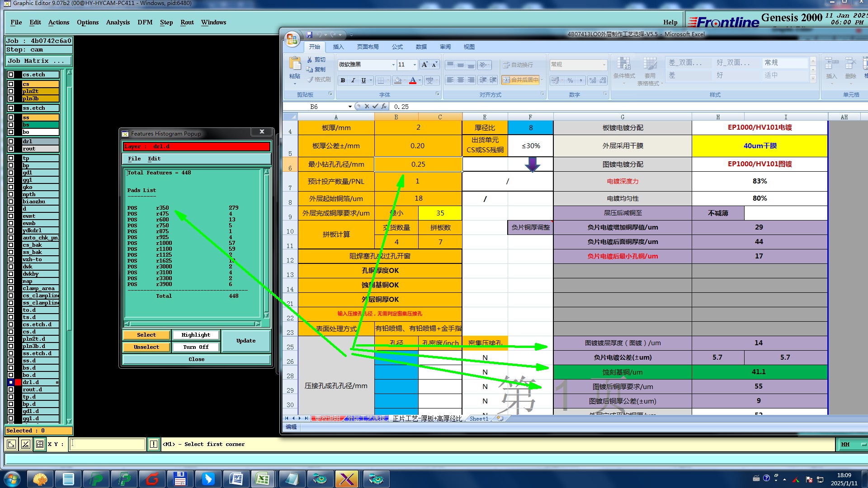Image resolution: width=868 pixels, height=488 pixels.
Task: Switch to the 视图 ribbon tab
Action: click(469, 47)
